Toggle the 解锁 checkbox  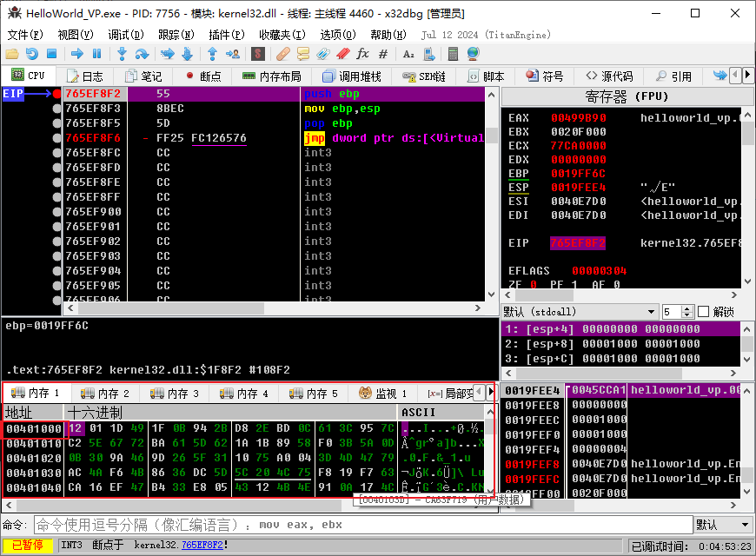[x=704, y=312]
